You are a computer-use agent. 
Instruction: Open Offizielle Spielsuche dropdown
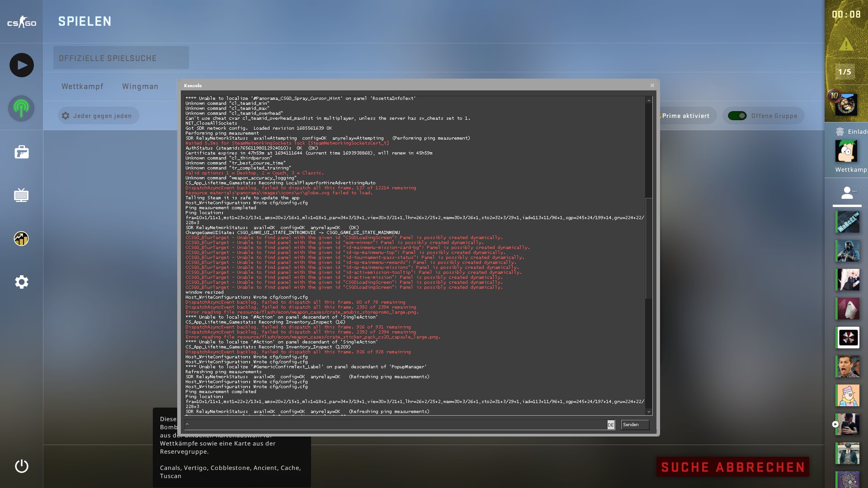pyautogui.click(x=121, y=58)
